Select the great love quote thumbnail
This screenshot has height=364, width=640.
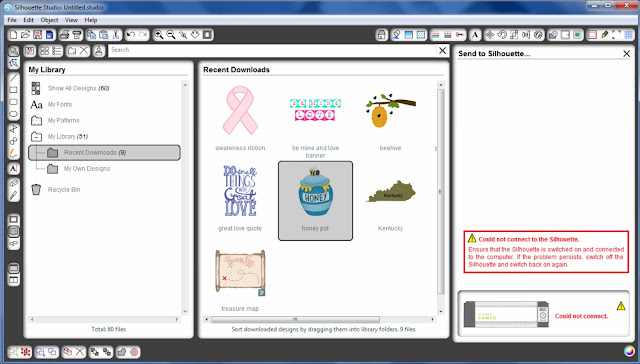[x=240, y=191]
